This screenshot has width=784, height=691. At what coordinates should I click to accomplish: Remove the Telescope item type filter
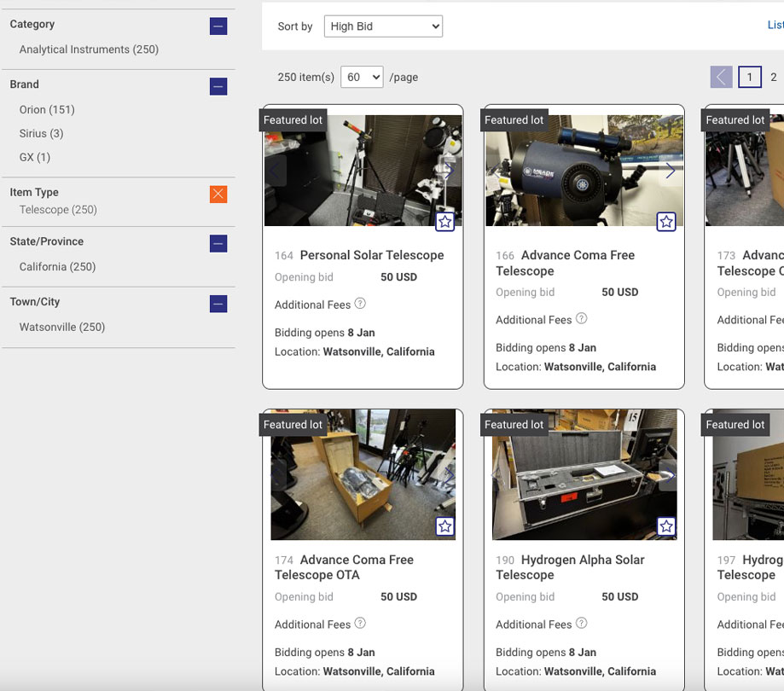pyautogui.click(x=218, y=193)
